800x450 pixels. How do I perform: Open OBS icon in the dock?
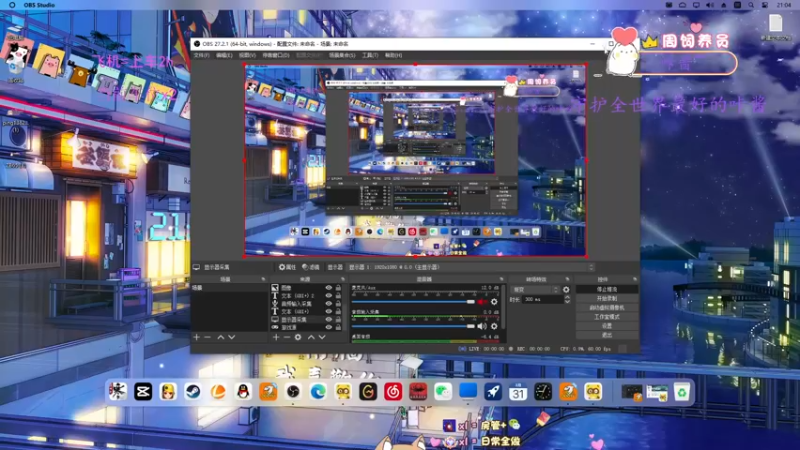pos(293,392)
